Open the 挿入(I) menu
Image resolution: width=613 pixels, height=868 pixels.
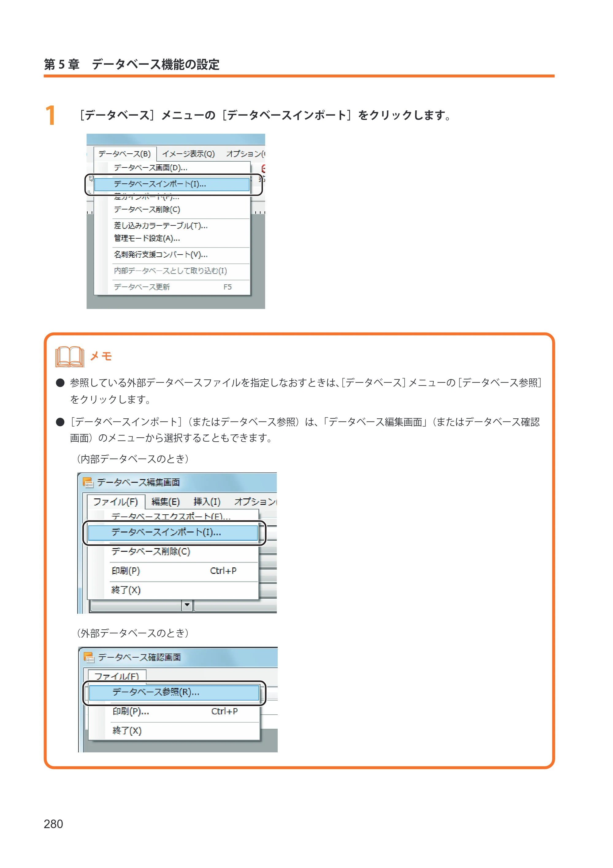click(x=207, y=502)
